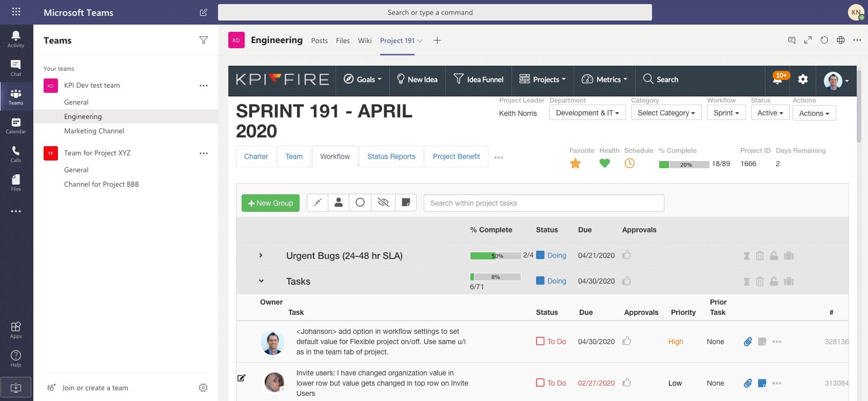Viewport: 868px width, 401px height.
Task: Click the project 20% complete progress bar
Action: [x=684, y=165]
